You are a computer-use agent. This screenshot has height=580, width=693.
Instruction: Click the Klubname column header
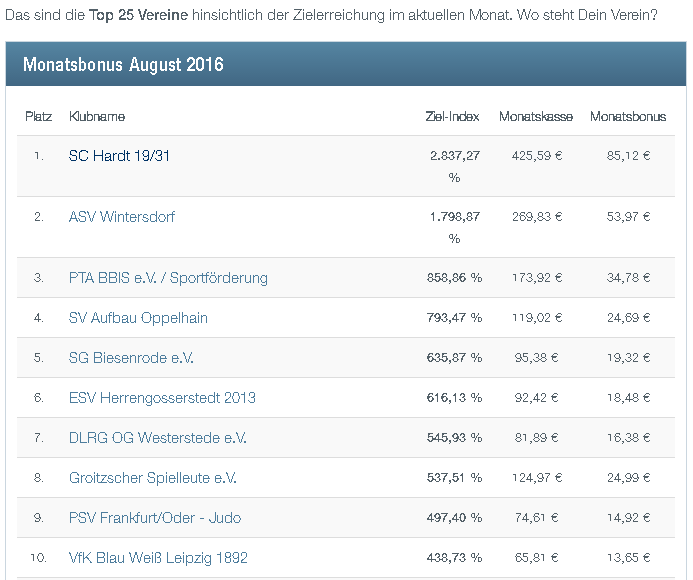point(97,117)
